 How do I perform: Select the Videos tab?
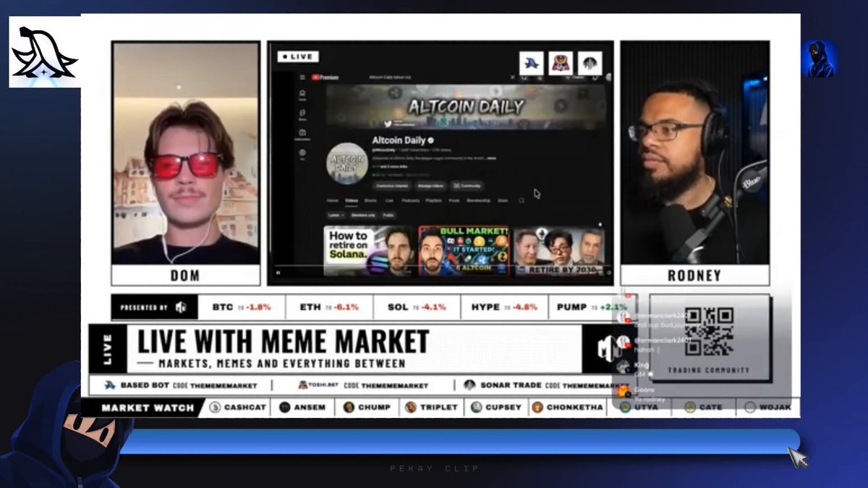352,200
